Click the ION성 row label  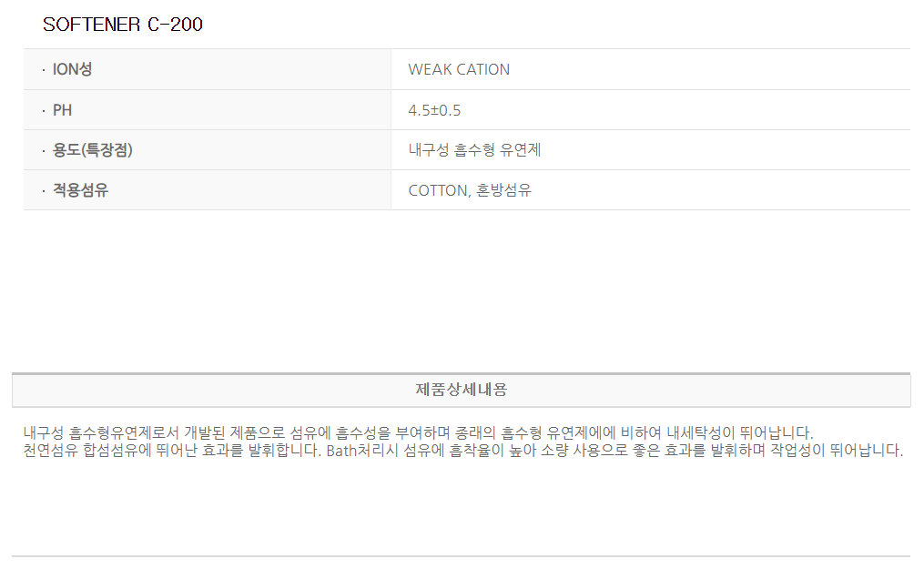(x=72, y=69)
